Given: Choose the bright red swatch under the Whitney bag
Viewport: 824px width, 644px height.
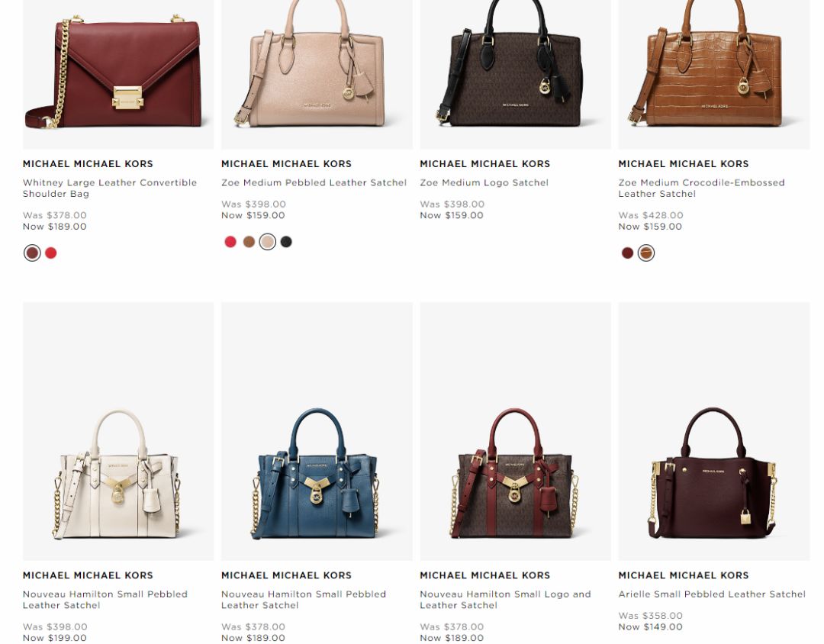Looking at the screenshot, I should (x=51, y=253).
